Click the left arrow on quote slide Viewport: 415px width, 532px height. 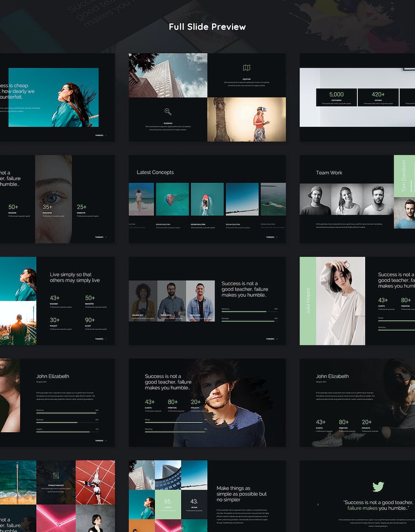(x=318, y=505)
